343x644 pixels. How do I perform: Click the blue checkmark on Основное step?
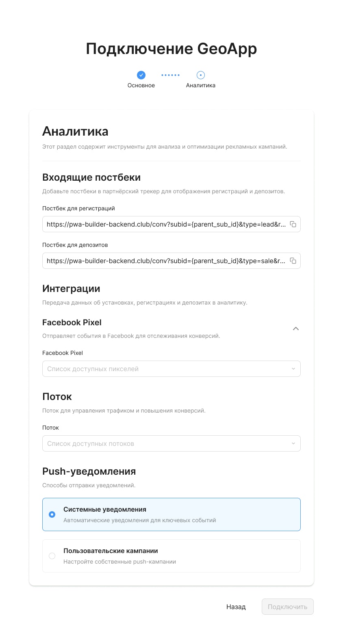click(x=141, y=75)
